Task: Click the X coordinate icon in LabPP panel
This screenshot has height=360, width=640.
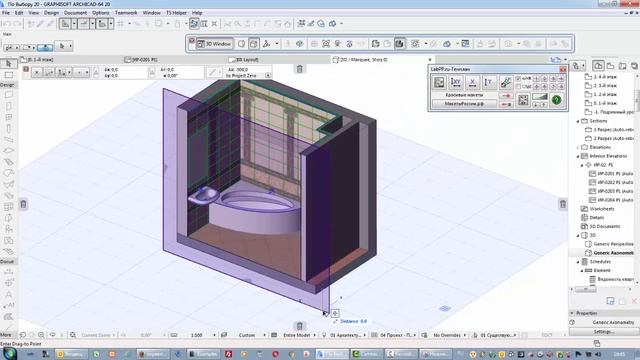Action: (x=472, y=82)
